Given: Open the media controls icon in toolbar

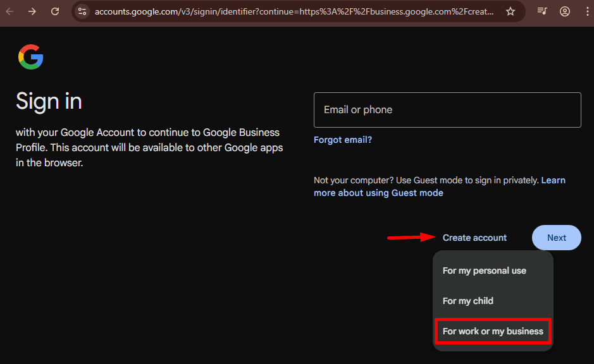Looking at the screenshot, I should pyautogui.click(x=542, y=11).
